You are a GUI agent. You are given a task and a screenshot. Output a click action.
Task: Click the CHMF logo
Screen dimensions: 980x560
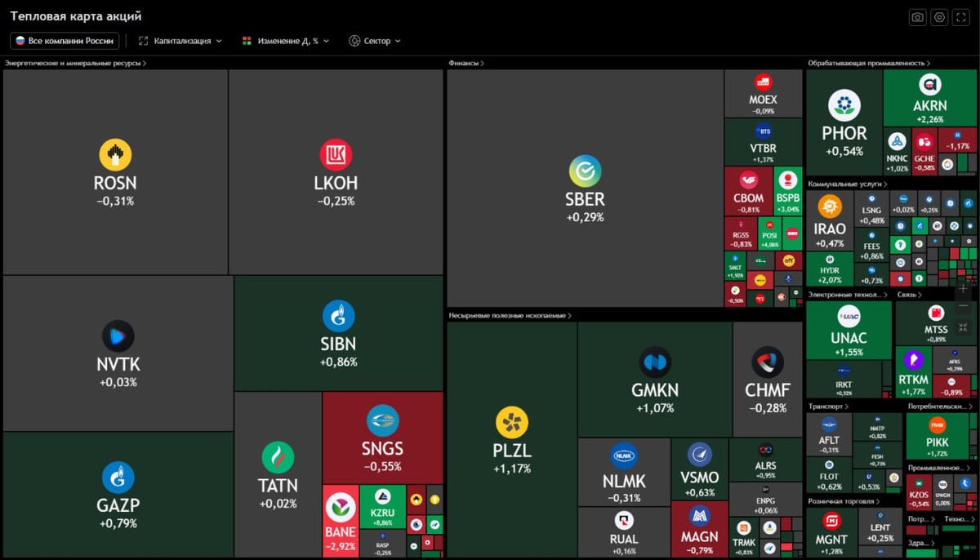pyautogui.click(x=768, y=362)
